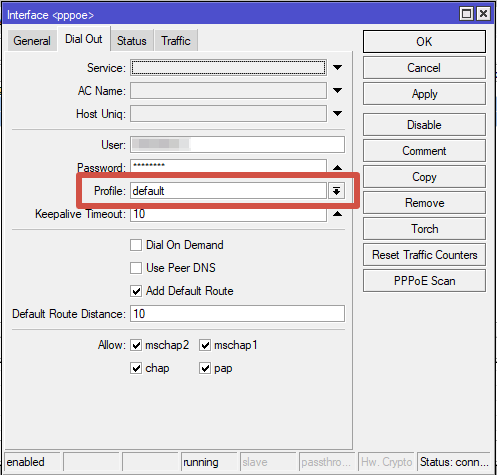
Task: Collapse the Keepalive Timeout up arrow
Action: tap(337, 214)
